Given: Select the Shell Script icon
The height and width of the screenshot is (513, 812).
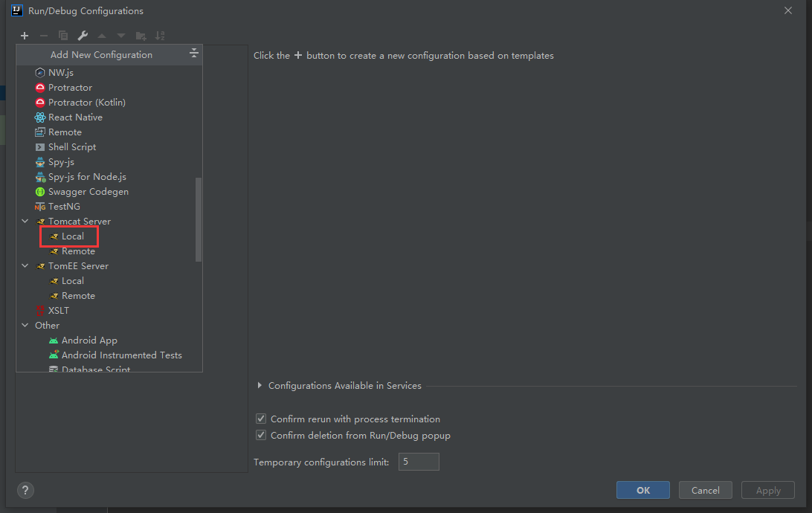Looking at the screenshot, I should pyautogui.click(x=40, y=147).
